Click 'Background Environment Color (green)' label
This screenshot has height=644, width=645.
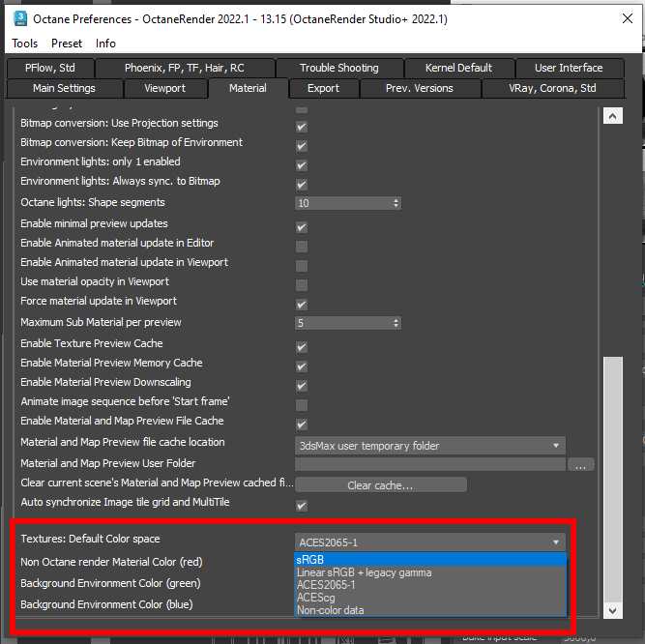point(110,583)
